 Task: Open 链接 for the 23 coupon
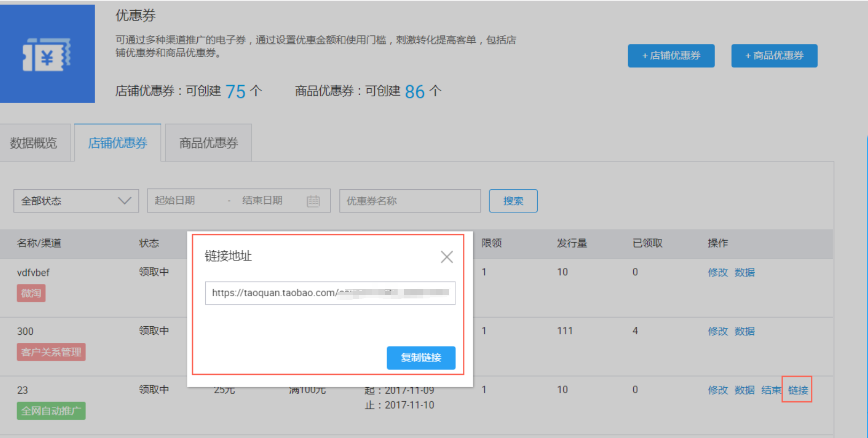click(x=798, y=390)
